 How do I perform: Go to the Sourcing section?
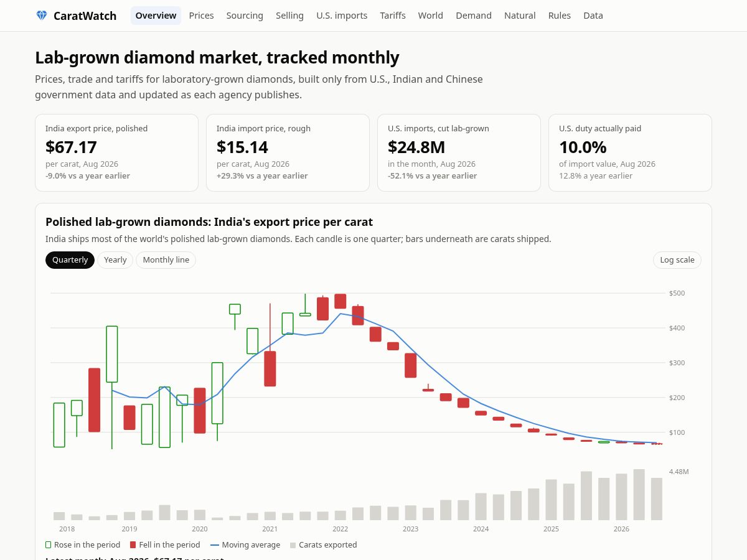[245, 16]
